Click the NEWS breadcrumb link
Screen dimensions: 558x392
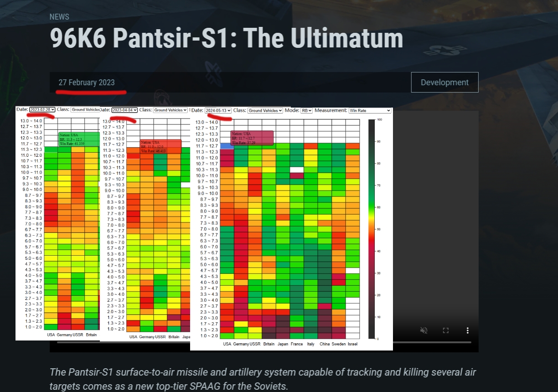(59, 17)
